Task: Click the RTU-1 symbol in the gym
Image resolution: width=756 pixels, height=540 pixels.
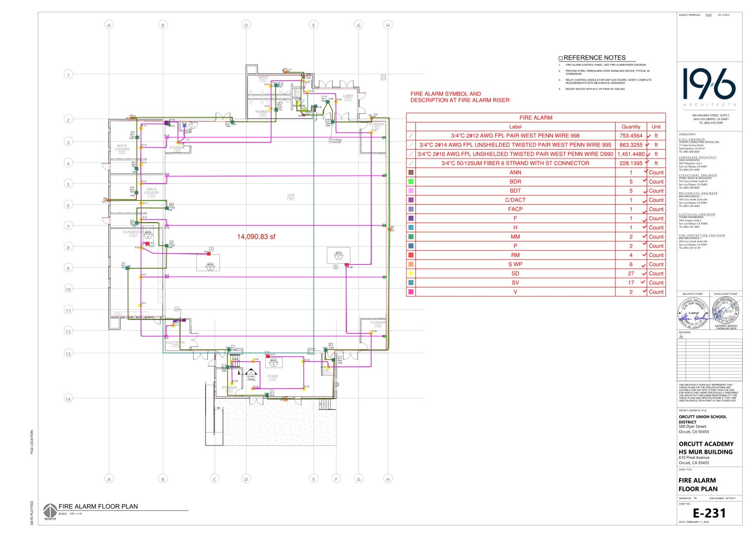Action: coord(339,254)
